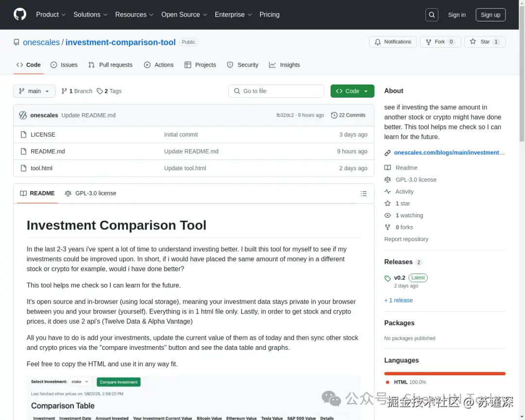The image size is (525, 420).
Task: Expand the Open Source menu
Action: click(184, 15)
